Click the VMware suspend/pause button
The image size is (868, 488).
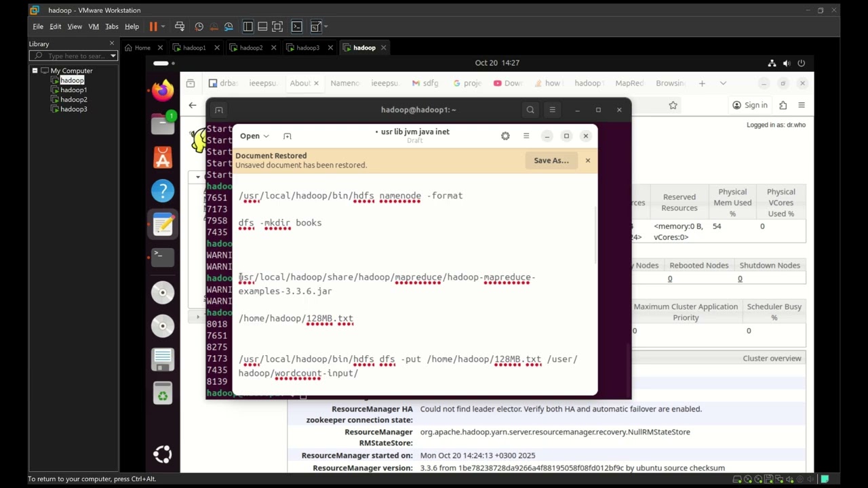point(153,26)
